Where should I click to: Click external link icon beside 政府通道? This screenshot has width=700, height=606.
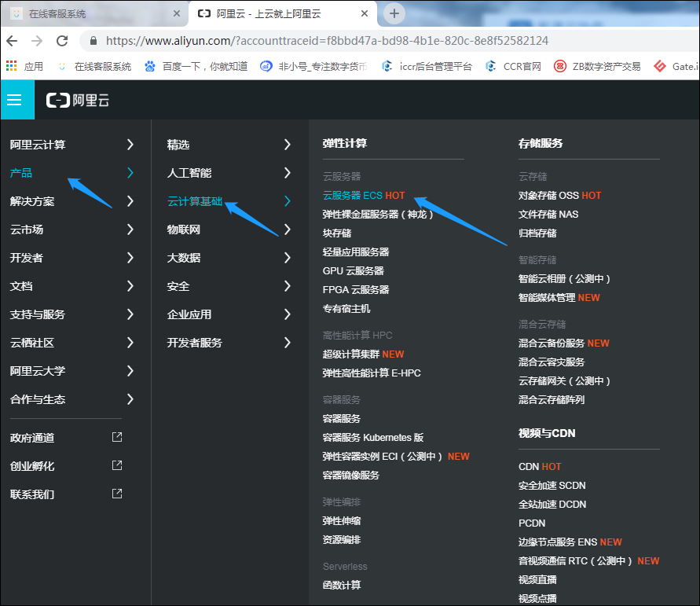(117, 437)
